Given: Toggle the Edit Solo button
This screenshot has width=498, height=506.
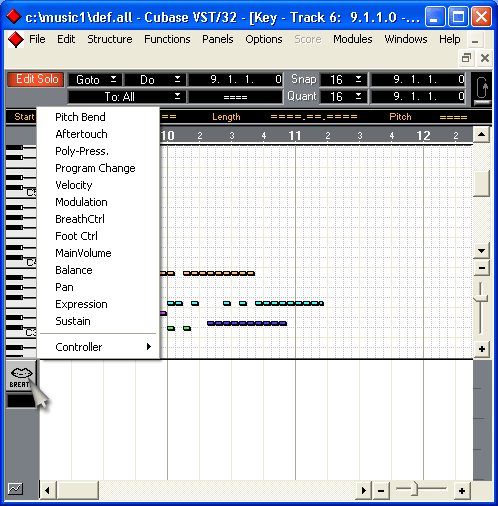Looking at the screenshot, I should (x=36, y=79).
